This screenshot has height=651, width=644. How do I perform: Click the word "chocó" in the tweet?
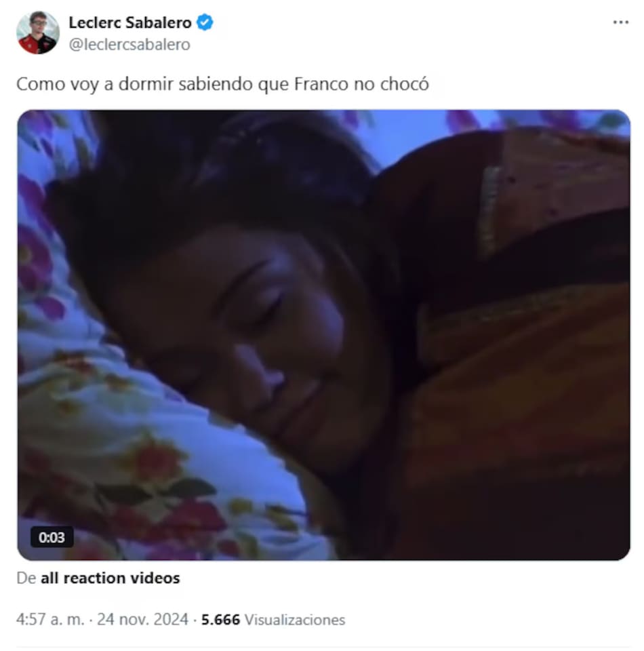click(x=405, y=84)
